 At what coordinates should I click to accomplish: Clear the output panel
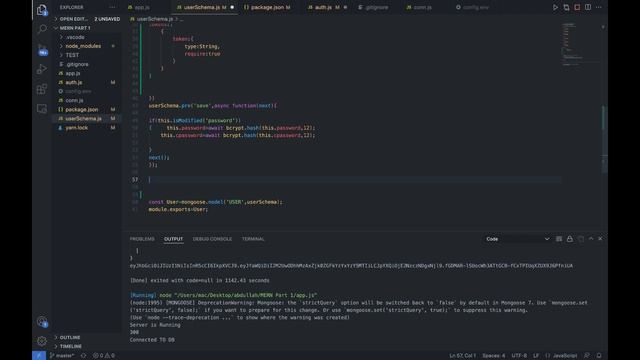[559, 239]
